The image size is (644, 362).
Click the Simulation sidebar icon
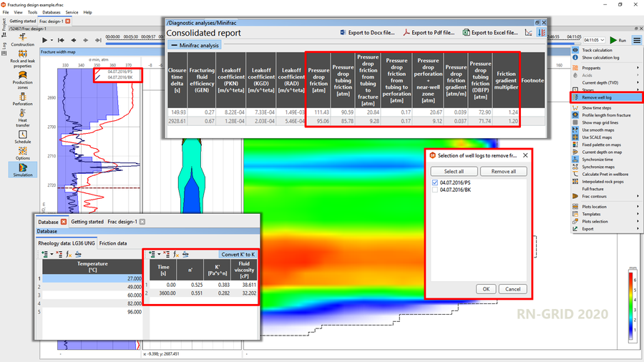click(x=22, y=169)
